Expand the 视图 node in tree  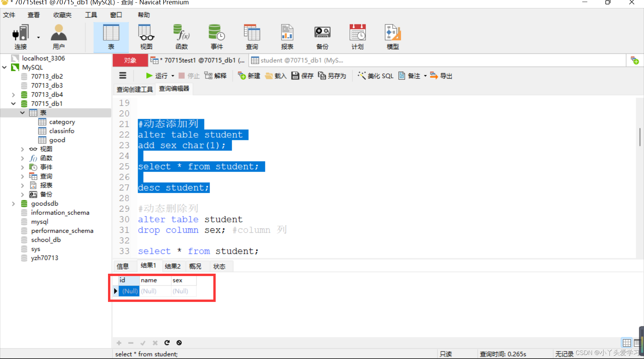pyautogui.click(x=22, y=149)
